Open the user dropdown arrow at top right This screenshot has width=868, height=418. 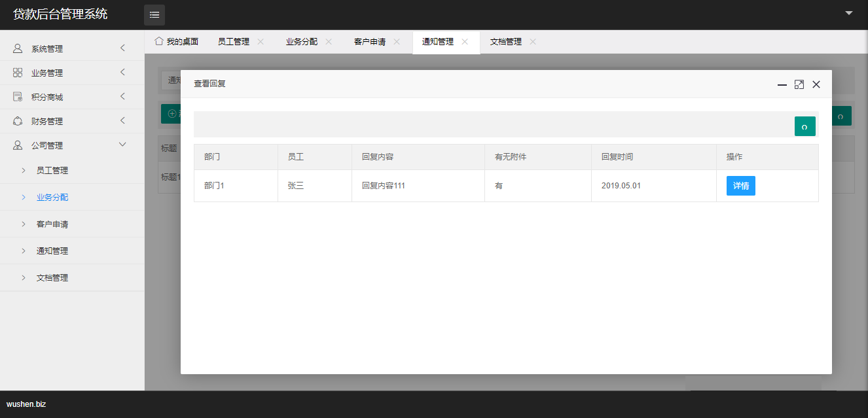pyautogui.click(x=849, y=13)
